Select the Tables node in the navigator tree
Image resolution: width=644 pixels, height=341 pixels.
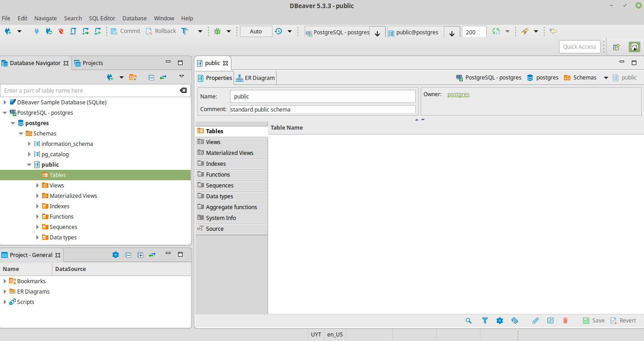96,175
